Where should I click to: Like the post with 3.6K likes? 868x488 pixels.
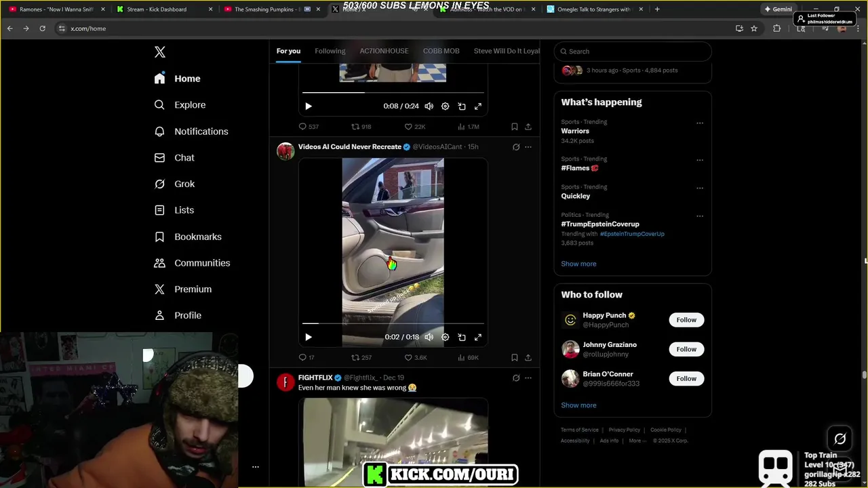pos(416,357)
